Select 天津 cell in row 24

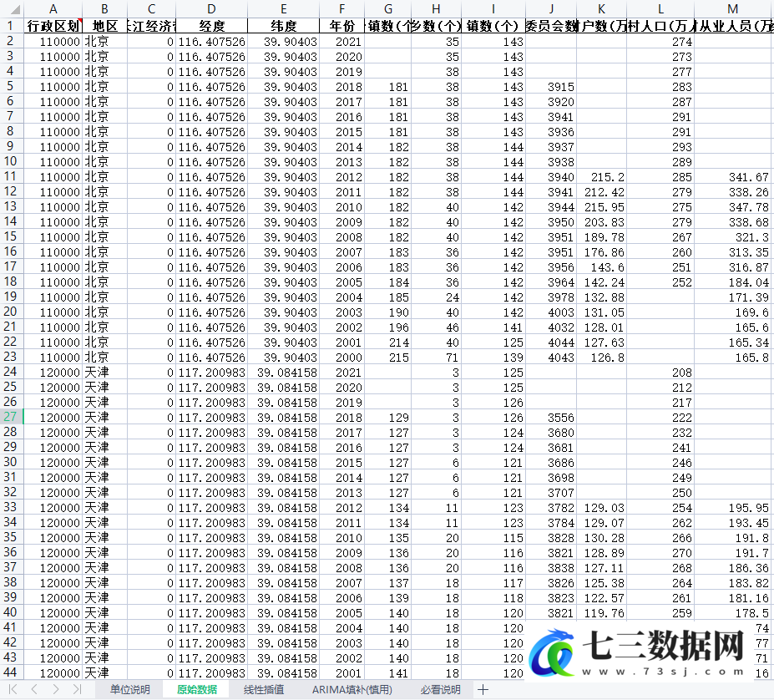104,373
